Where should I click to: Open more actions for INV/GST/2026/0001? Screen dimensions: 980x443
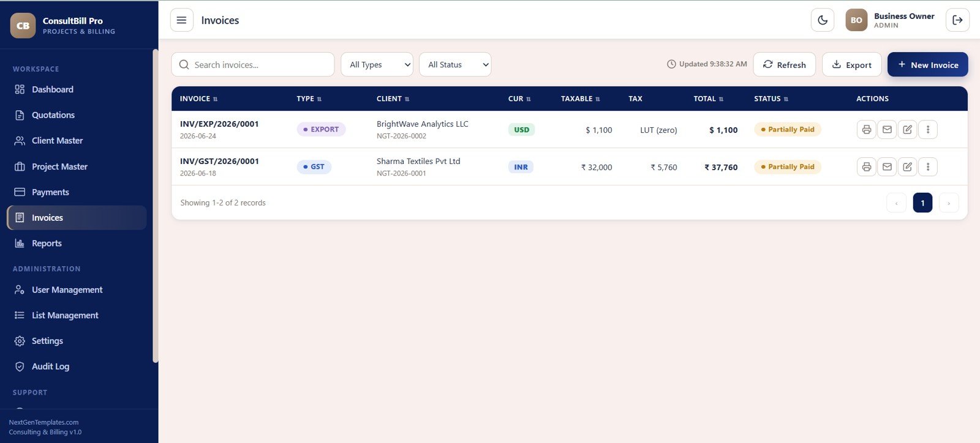(928, 167)
